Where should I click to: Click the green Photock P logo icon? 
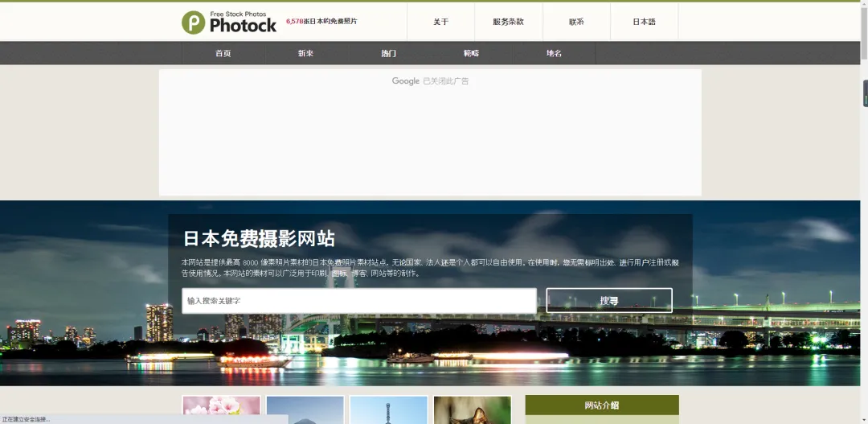(x=193, y=23)
